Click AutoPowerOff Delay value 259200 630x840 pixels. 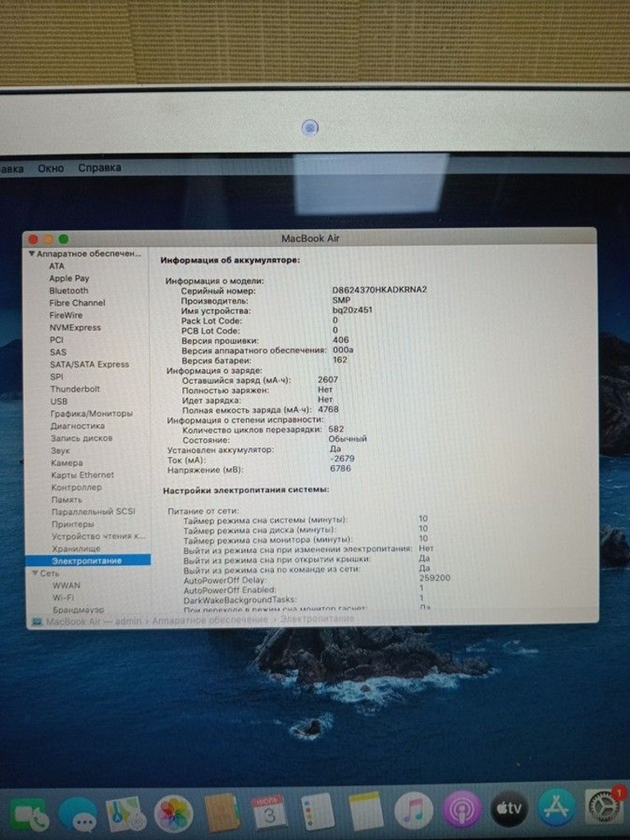click(x=435, y=578)
